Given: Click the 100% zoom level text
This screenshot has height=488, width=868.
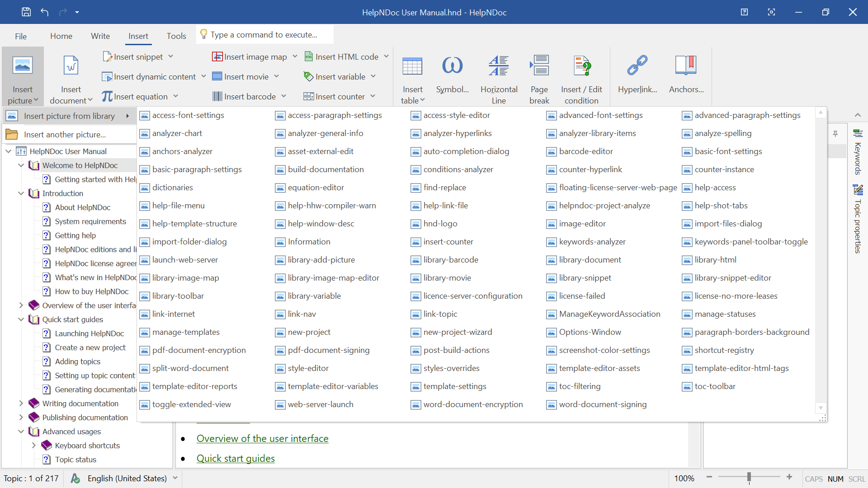Looking at the screenshot, I should pyautogui.click(x=684, y=479).
